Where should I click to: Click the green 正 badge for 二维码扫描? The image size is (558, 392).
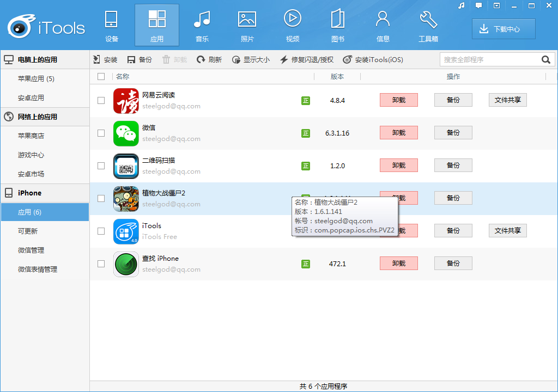[306, 166]
